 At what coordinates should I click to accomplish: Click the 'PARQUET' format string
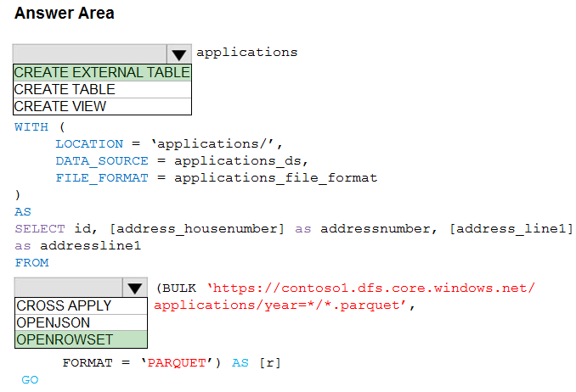click(x=177, y=363)
